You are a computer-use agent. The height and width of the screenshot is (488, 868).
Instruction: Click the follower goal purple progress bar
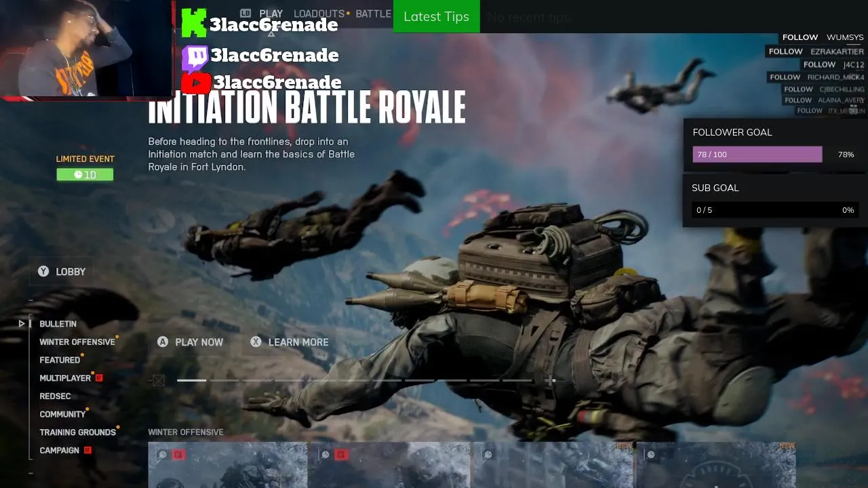757,155
